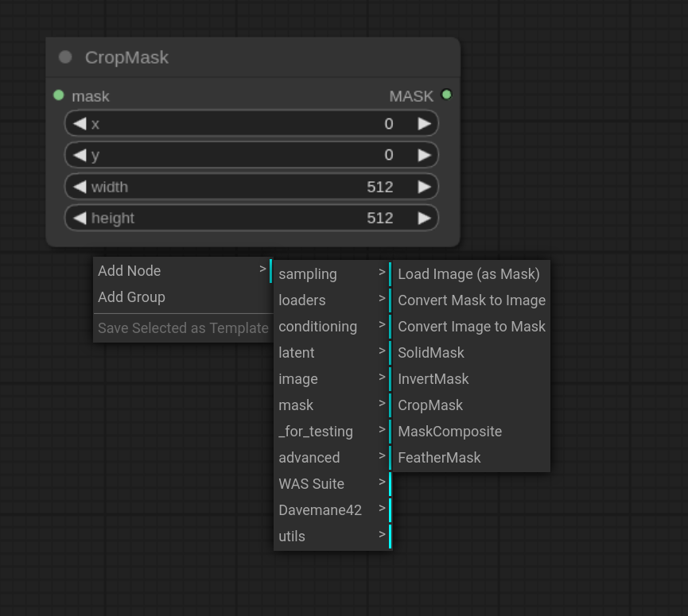
Task: Click the collapse circle on the CropMask node
Action: click(66, 56)
